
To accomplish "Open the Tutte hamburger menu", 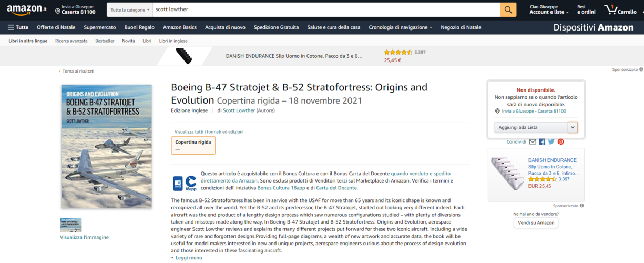I will (18, 27).
